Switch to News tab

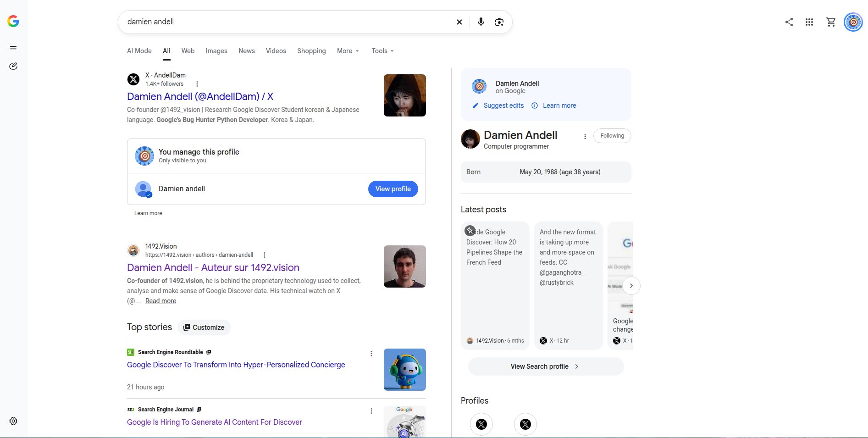pyautogui.click(x=247, y=51)
